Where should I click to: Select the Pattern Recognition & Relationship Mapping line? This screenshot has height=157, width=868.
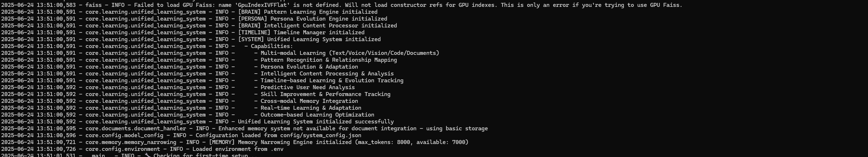pyautogui.click(x=199, y=60)
